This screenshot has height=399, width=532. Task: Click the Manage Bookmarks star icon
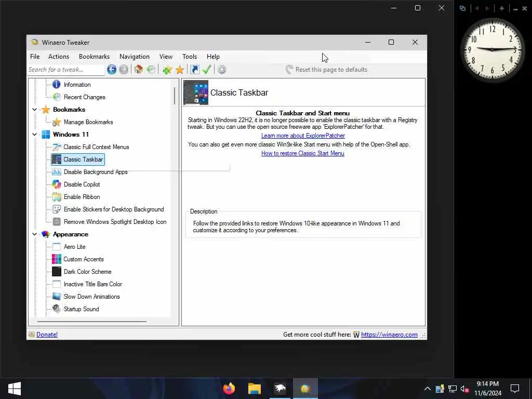(56, 122)
